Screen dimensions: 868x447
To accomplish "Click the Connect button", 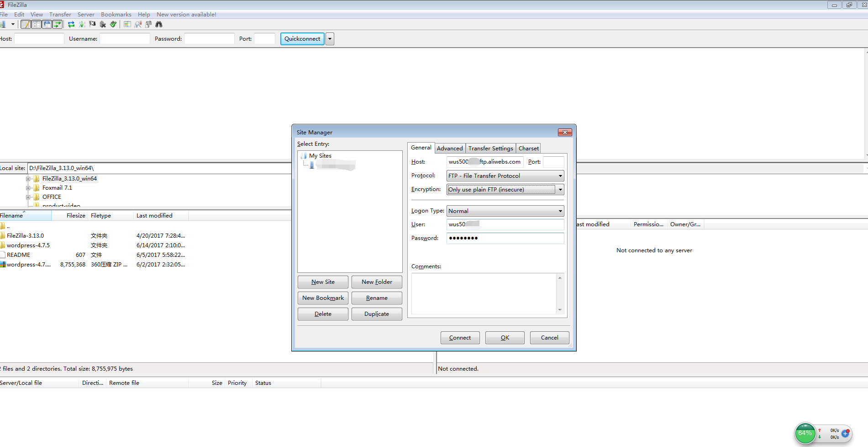I will pos(460,338).
